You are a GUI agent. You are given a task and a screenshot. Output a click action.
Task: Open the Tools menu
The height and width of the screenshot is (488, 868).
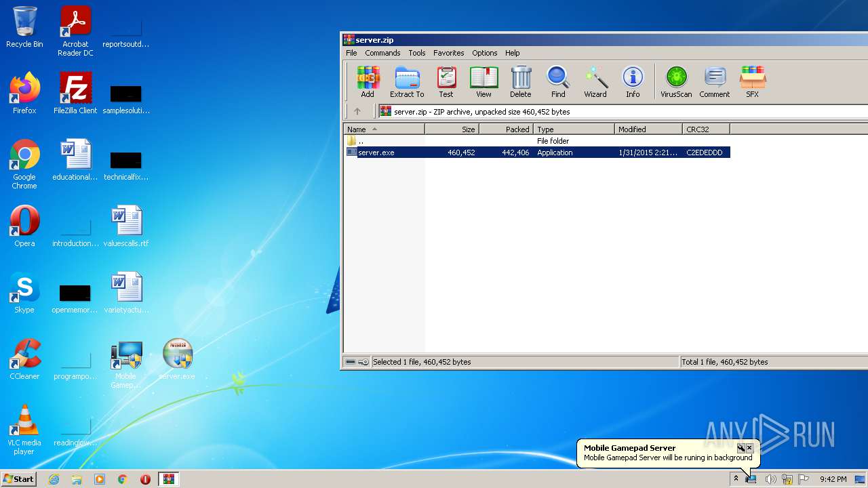click(x=417, y=53)
